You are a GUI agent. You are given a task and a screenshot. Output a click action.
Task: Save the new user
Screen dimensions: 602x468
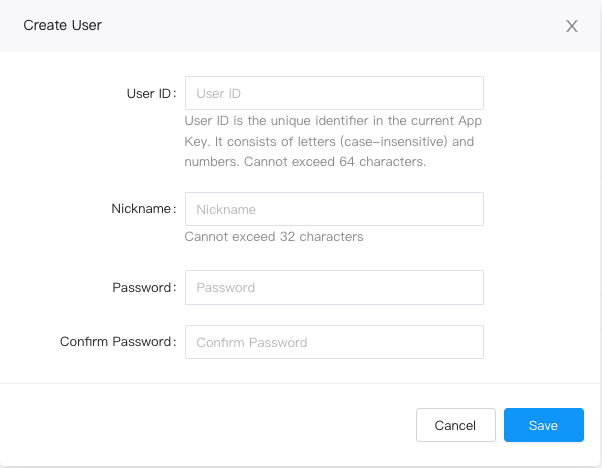pyautogui.click(x=543, y=425)
